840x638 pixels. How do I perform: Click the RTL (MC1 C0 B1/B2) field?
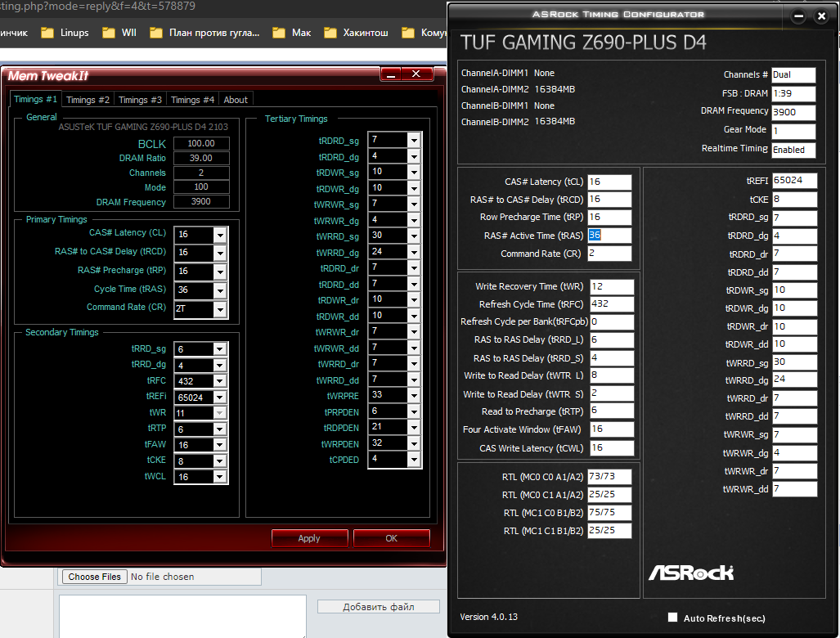[x=609, y=513]
